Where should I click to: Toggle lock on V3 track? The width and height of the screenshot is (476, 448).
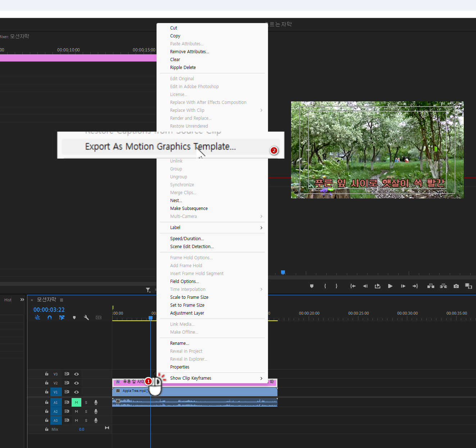47,374
